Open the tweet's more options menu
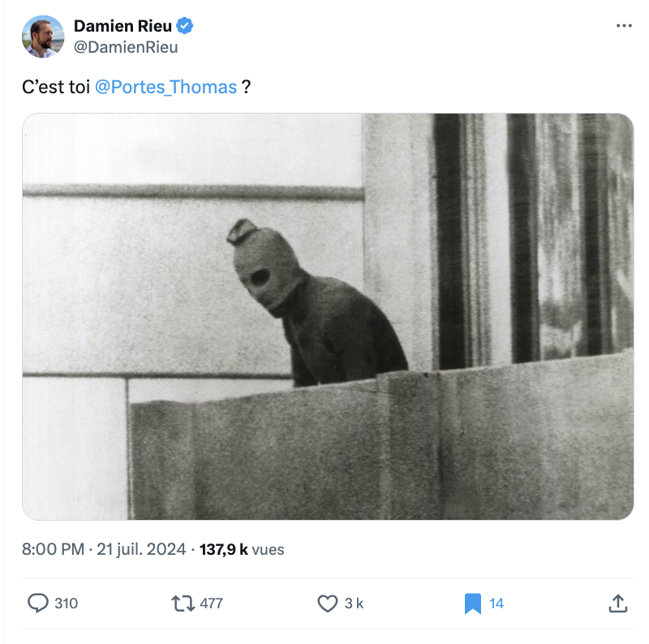The image size is (649, 644). (623, 27)
